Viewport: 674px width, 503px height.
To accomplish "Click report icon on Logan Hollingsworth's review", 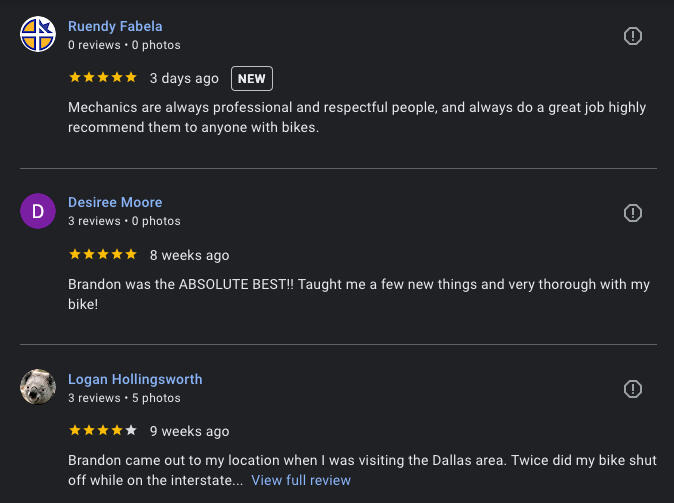I will click(632, 389).
